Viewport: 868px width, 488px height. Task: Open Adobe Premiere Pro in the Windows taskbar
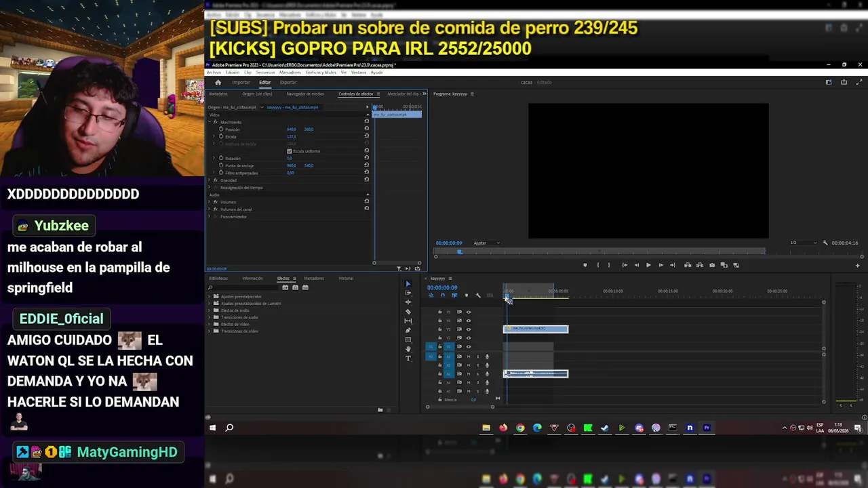click(x=707, y=428)
